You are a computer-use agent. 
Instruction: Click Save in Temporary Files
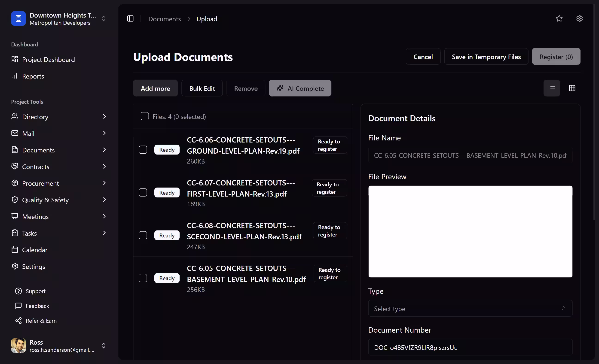coord(486,57)
